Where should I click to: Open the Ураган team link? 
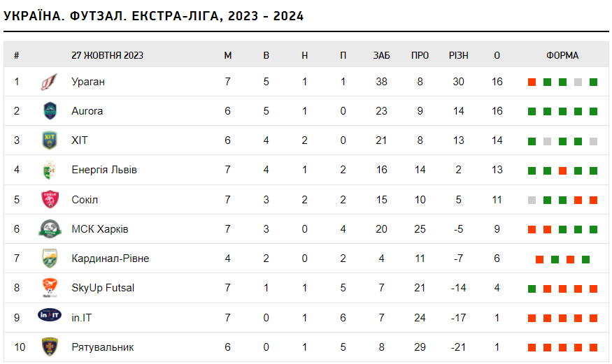(x=88, y=82)
